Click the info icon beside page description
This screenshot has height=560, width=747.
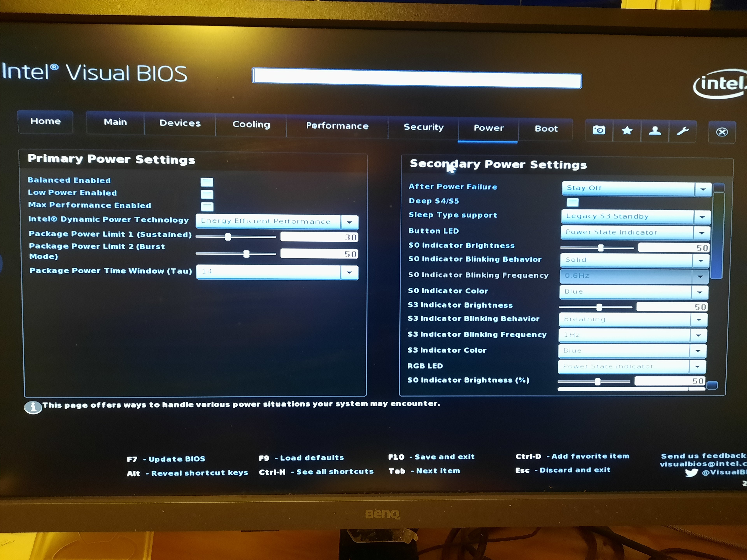point(33,407)
